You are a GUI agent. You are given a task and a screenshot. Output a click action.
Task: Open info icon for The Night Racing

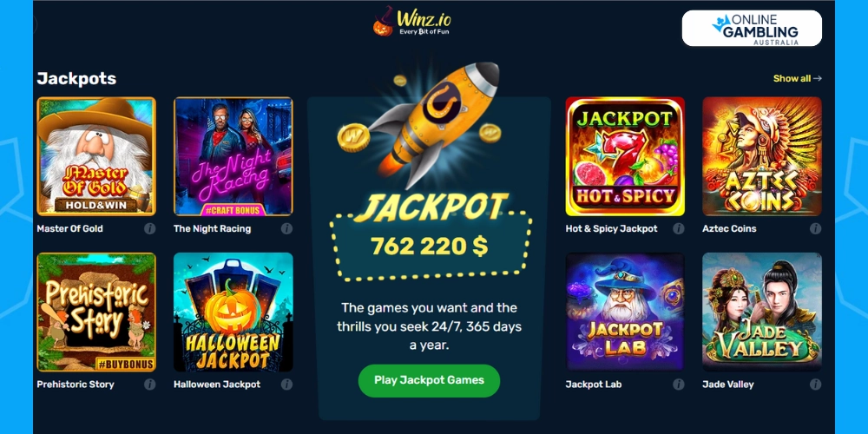[286, 228]
